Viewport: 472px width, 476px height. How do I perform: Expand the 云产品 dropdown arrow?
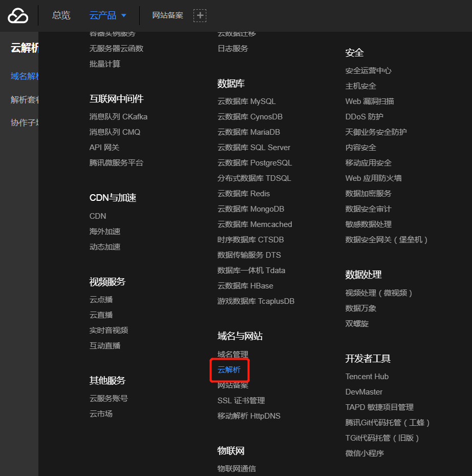coord(124,15)
